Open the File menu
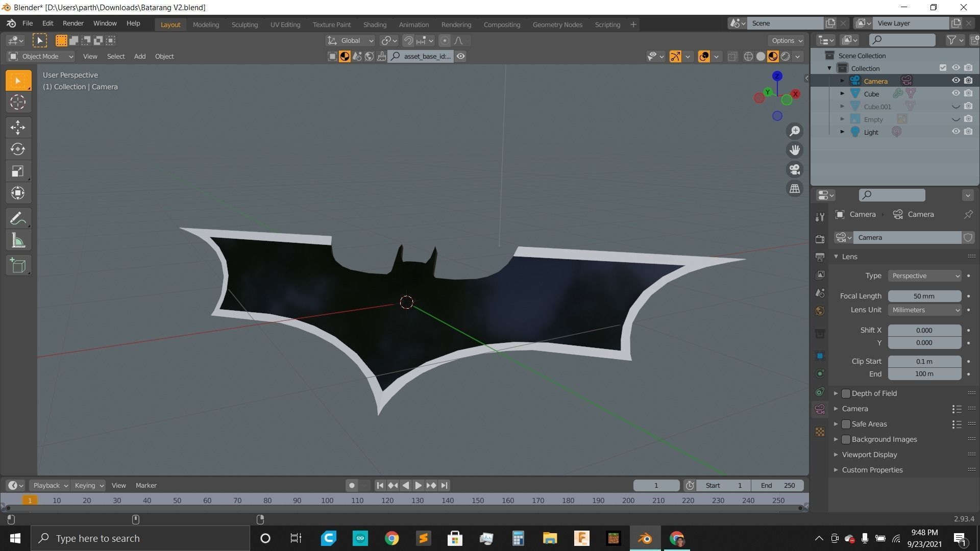The image size is (980, 551). coord(28,23)
